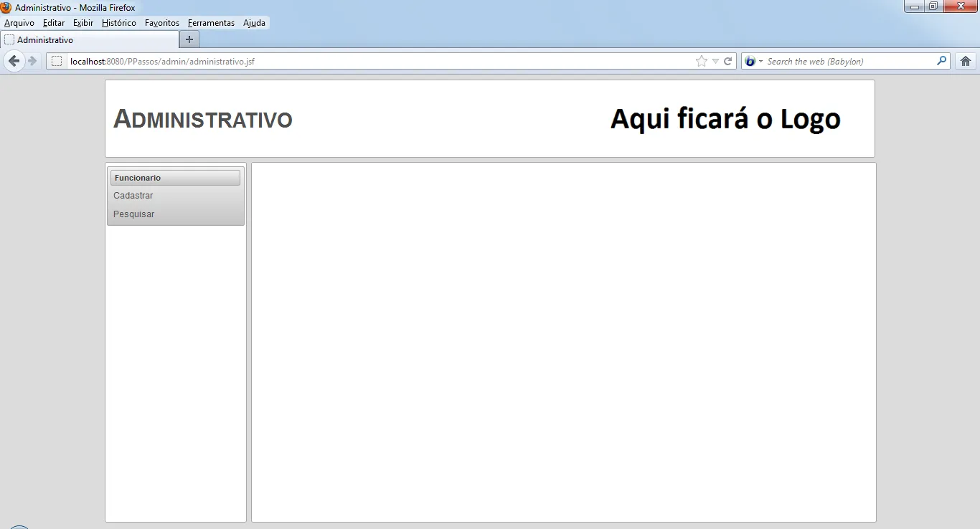Reload the page using the refresh icon

click(x=727, y=61)
